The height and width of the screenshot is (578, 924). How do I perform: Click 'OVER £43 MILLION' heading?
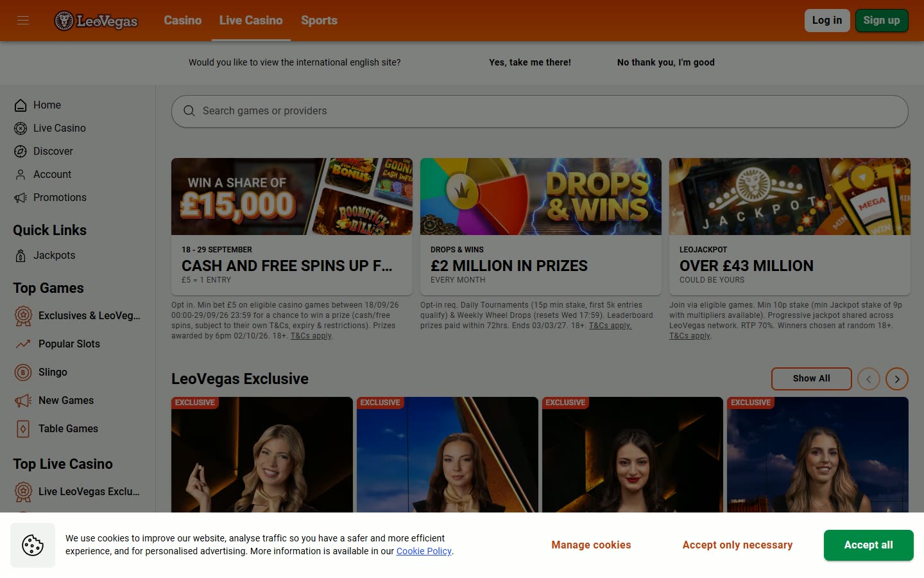click(746, 266)
